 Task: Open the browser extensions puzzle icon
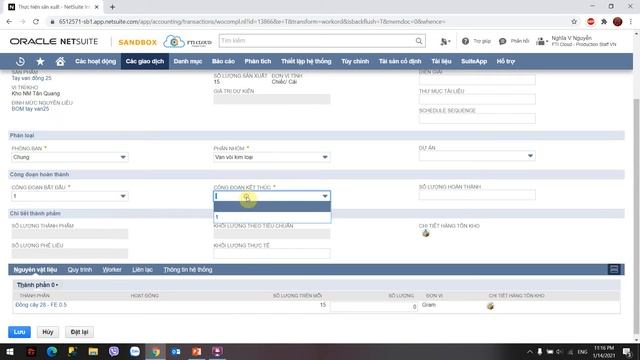pyautogui.click(x=604, y=22)
